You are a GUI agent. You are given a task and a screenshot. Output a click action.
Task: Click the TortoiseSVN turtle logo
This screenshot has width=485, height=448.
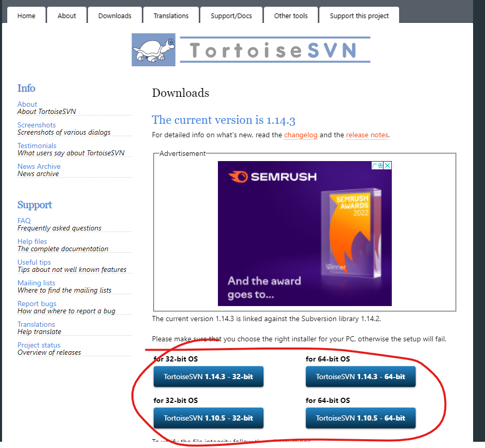coord(153,50)
